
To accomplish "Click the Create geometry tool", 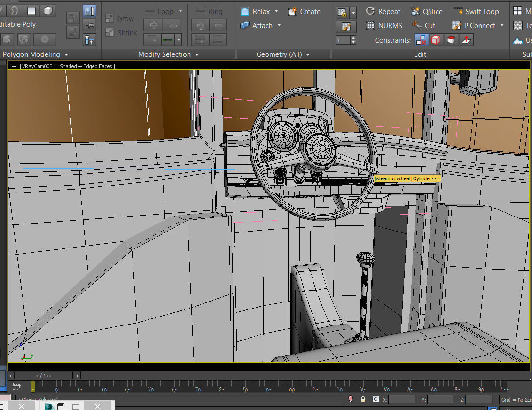I will [304, 11].
